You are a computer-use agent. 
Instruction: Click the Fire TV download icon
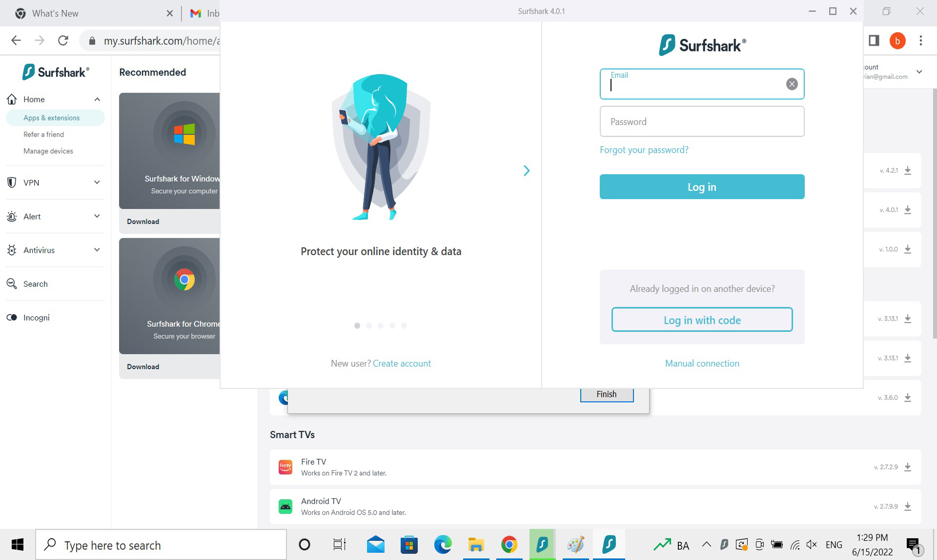(908, 466)
